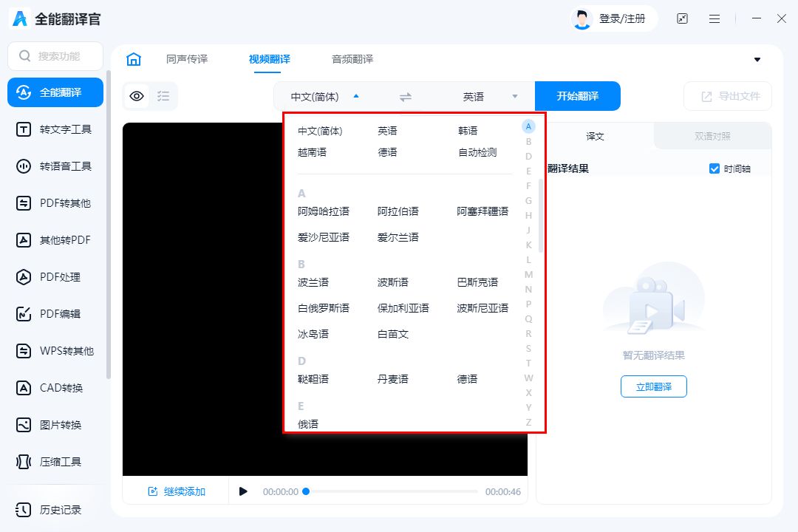The image size is (798, 532).
Task: Click the user avatar icon
Action: tap(582, 19)
